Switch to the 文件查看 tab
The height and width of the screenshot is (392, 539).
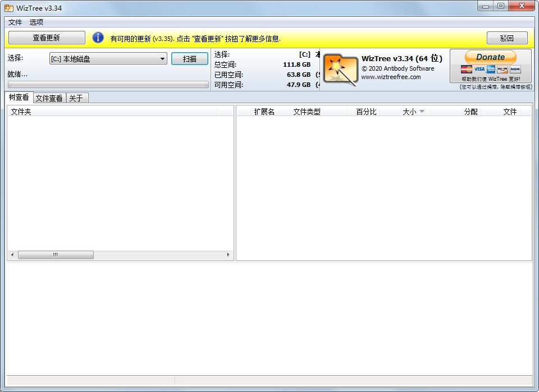pos(49,98)
